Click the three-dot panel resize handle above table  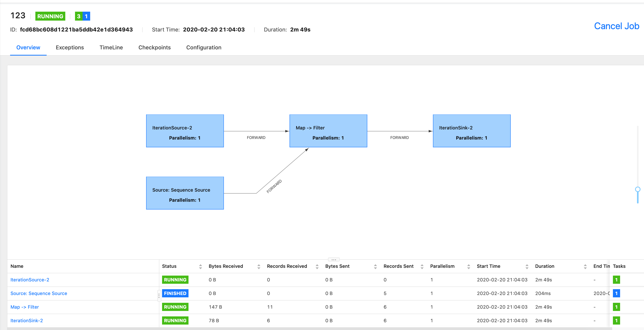[333, 259]
